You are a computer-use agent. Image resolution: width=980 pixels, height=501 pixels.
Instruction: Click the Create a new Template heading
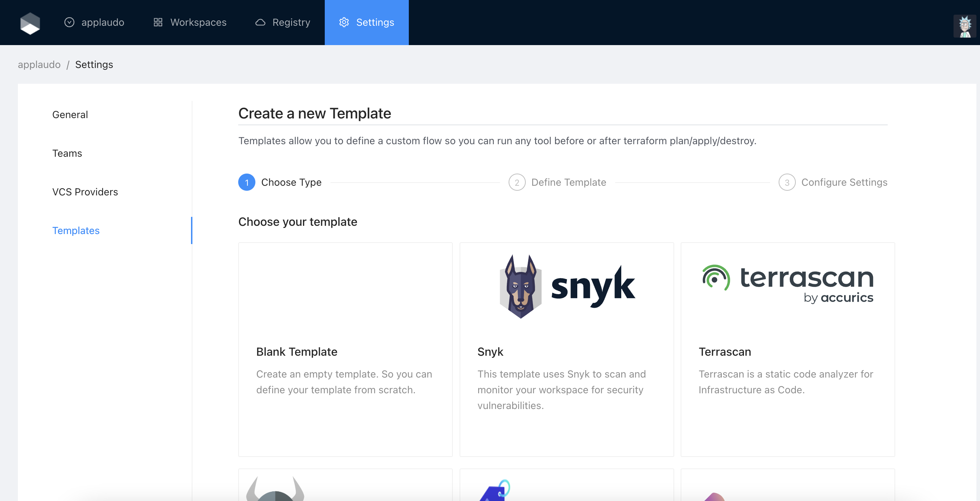pos(315,113)
